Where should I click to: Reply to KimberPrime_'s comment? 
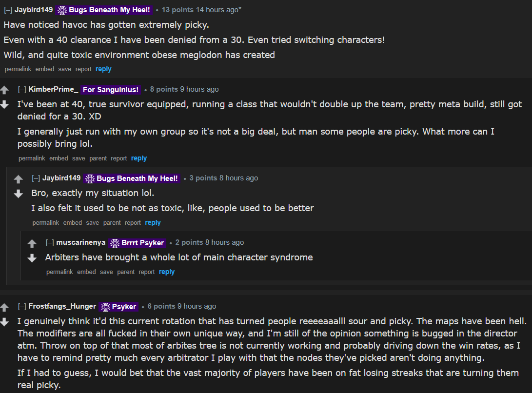click(x=139, y=158)
